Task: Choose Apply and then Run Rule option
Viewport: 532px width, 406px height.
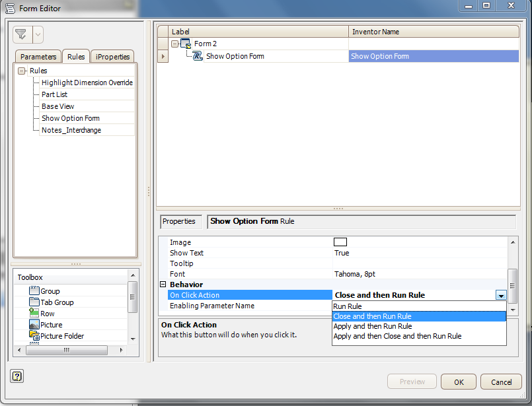Action: (x=372, y=326)
